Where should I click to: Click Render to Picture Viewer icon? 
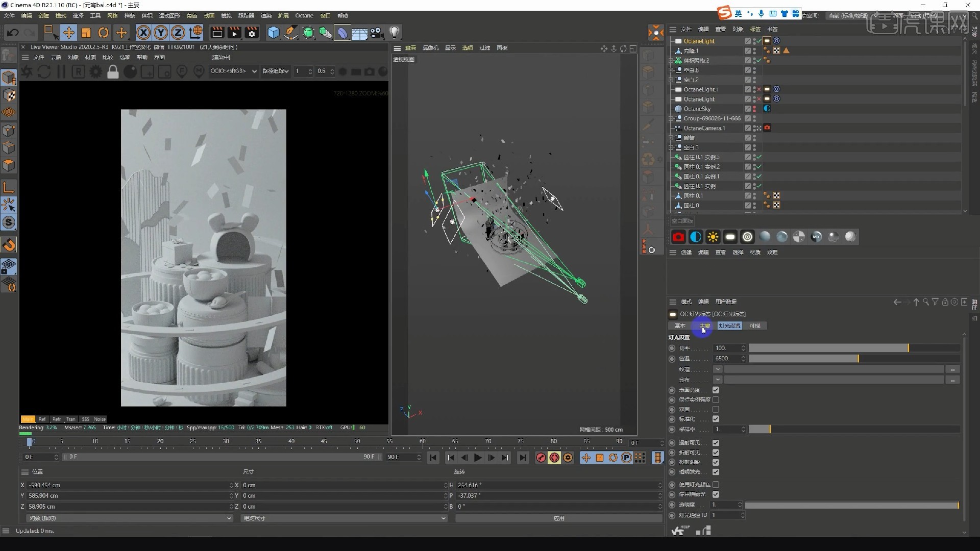[234, 33]
